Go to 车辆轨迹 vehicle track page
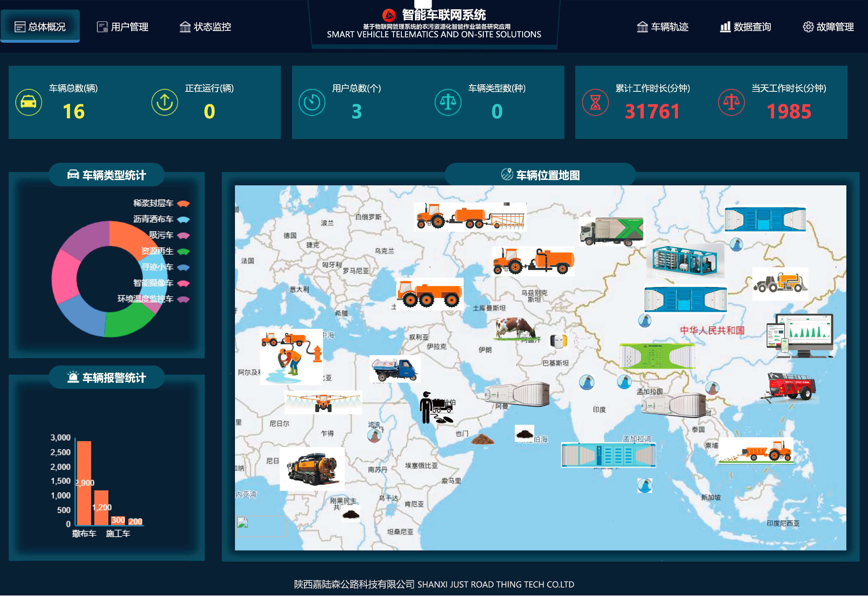This screenshot has width=868, height=597. [x=662, y=27]
